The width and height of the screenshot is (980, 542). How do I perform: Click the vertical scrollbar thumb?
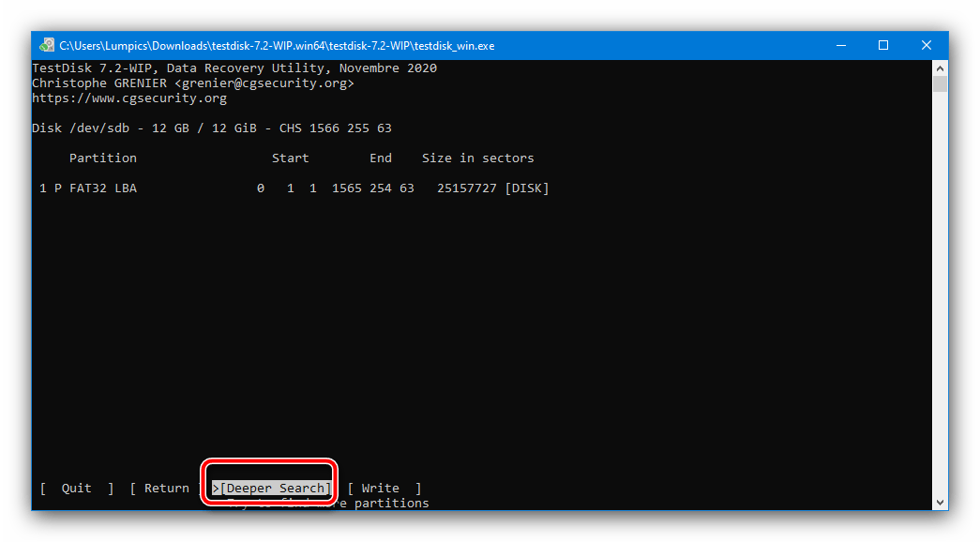[x=940, y=83]
